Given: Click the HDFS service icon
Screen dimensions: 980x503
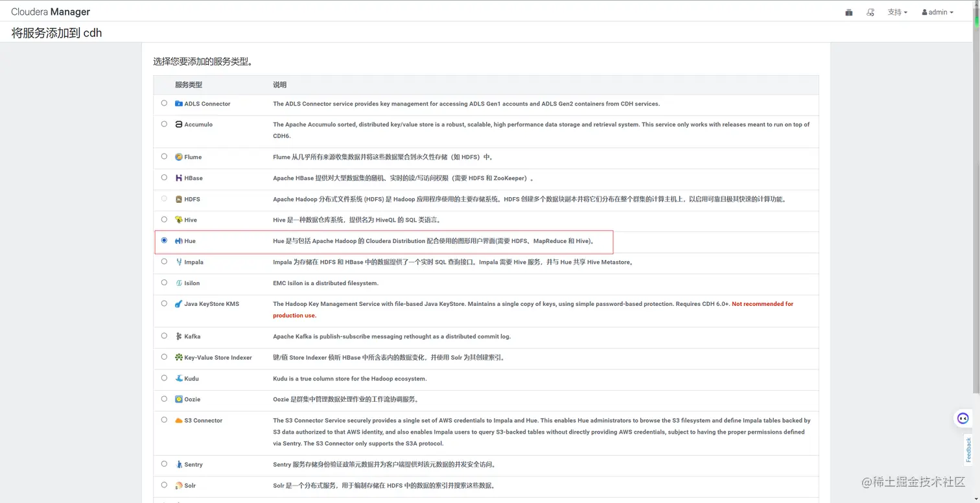Looking at the screenshot, I should pyautogui.click(x=179, y=199).
